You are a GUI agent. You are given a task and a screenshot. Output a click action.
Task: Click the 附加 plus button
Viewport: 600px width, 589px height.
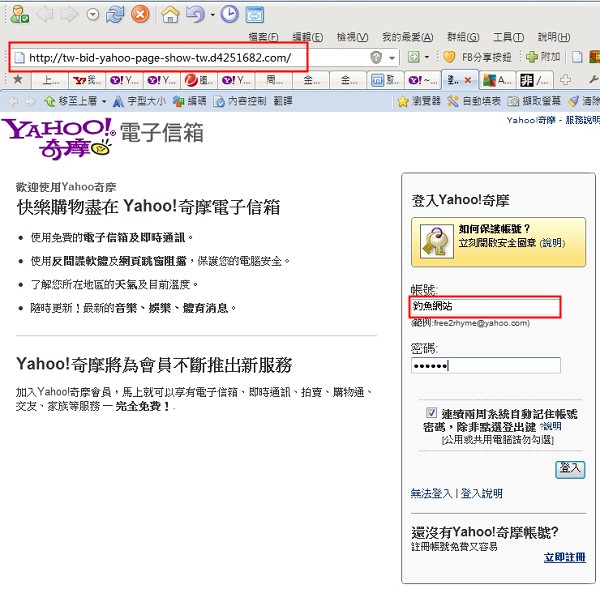(543, 57)
